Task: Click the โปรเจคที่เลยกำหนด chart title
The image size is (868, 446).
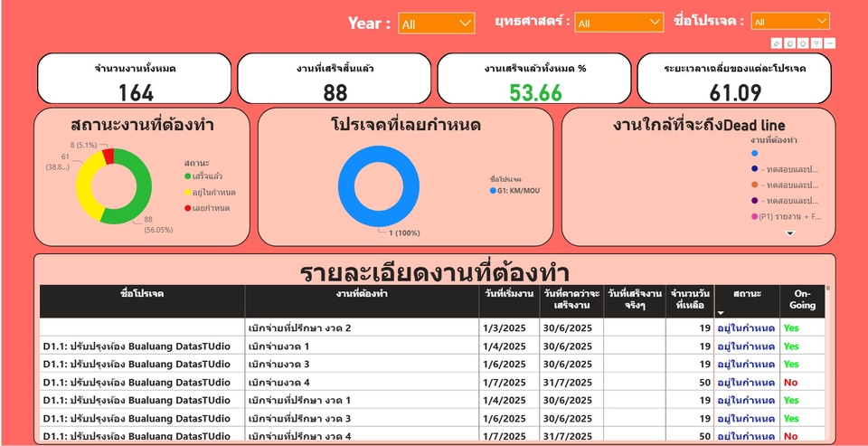Action: point(406,125)
